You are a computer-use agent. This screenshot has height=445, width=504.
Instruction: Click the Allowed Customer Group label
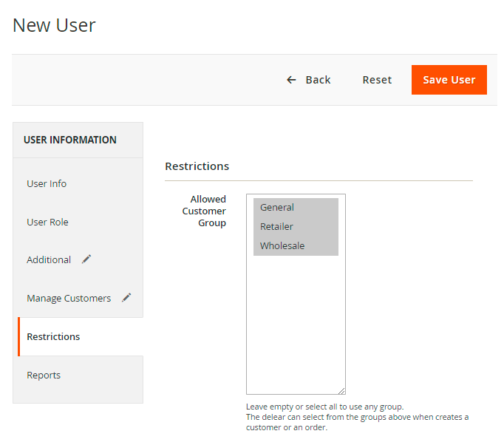pyautogui.click(x=205, y=211)
